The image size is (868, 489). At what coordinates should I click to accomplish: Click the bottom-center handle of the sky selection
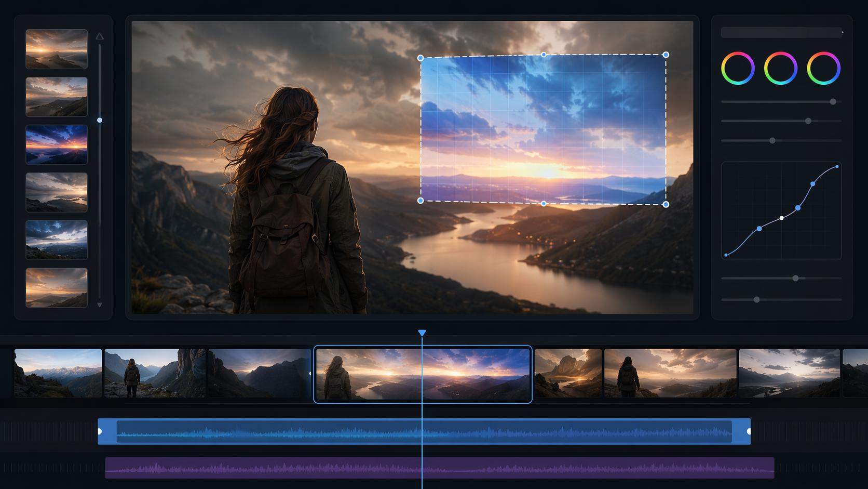(544, 204)
